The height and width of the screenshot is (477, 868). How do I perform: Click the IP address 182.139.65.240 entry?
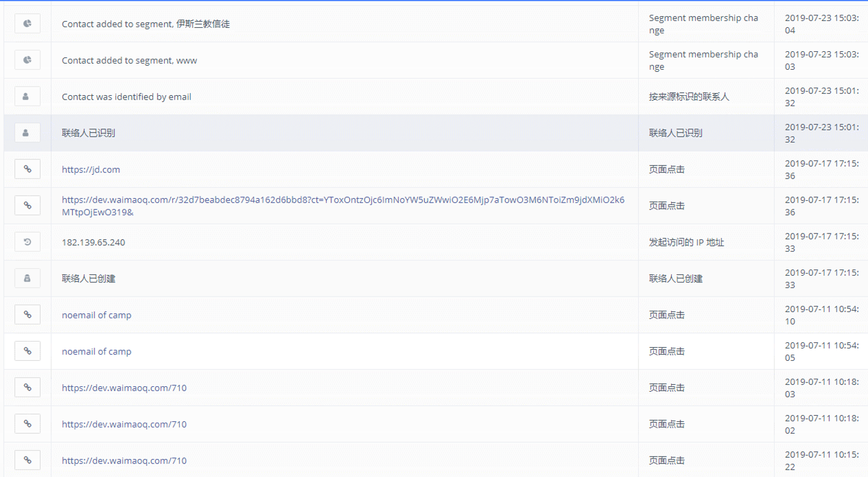pos(93,242)
